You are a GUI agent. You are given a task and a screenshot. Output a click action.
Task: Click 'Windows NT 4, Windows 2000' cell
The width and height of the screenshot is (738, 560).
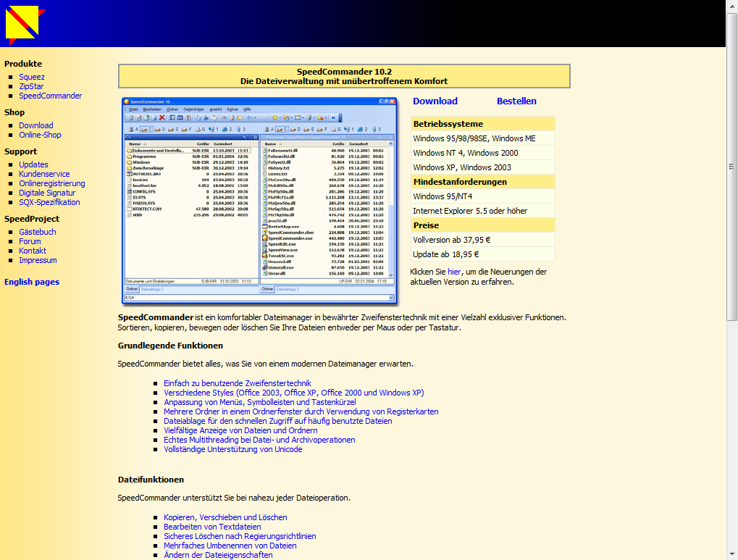click(x=483, y=153)
